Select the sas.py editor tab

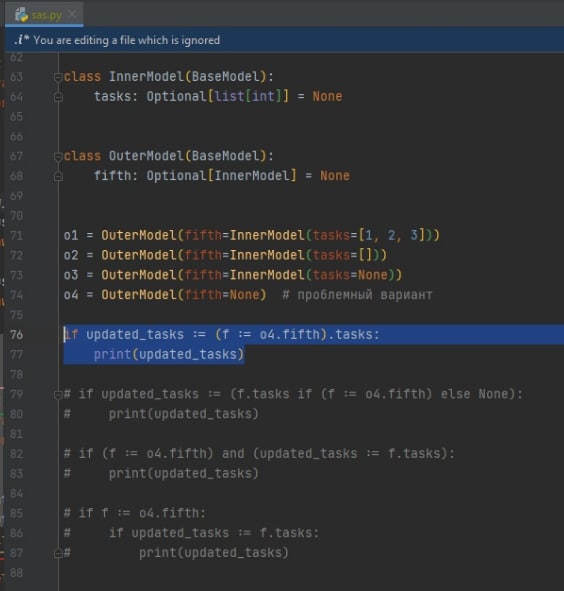pyautogui.click(x=44, y=15)
